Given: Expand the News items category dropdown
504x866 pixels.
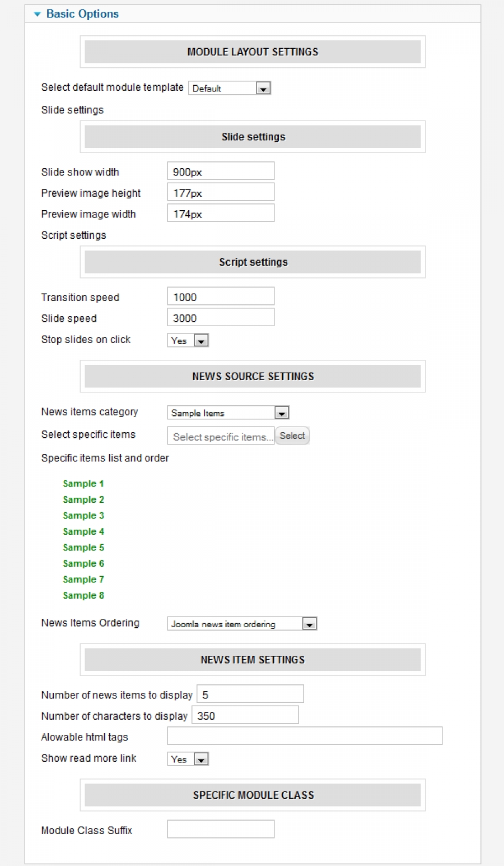Looking at the screenshot, I should tap(228, 413).
